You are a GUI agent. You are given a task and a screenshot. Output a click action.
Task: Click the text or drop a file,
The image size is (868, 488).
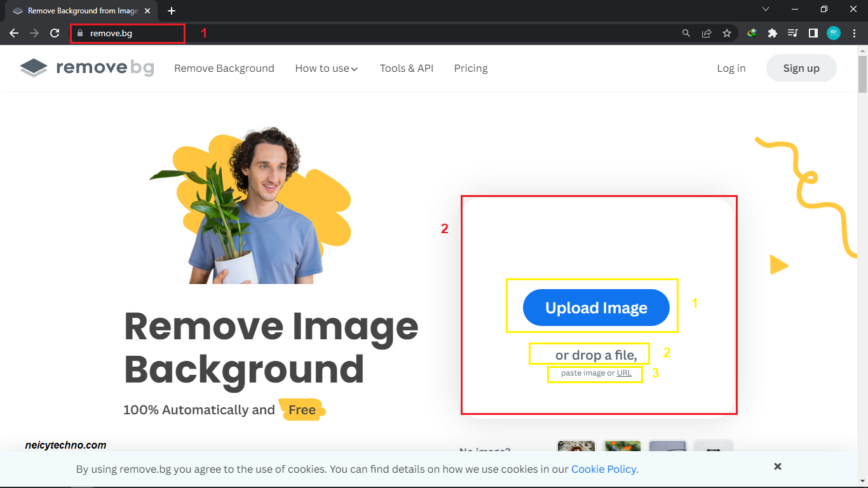click(x=596, y=355)
